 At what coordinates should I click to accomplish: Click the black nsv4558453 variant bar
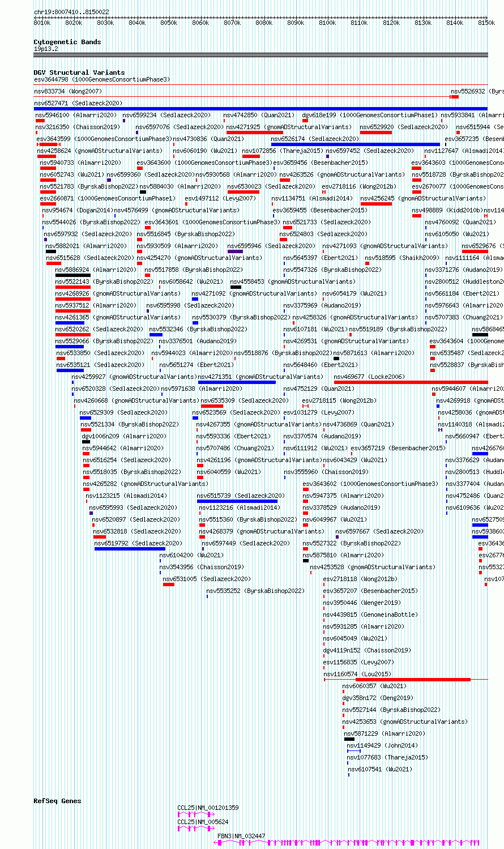pyautogui.click(x=236, y=287)
